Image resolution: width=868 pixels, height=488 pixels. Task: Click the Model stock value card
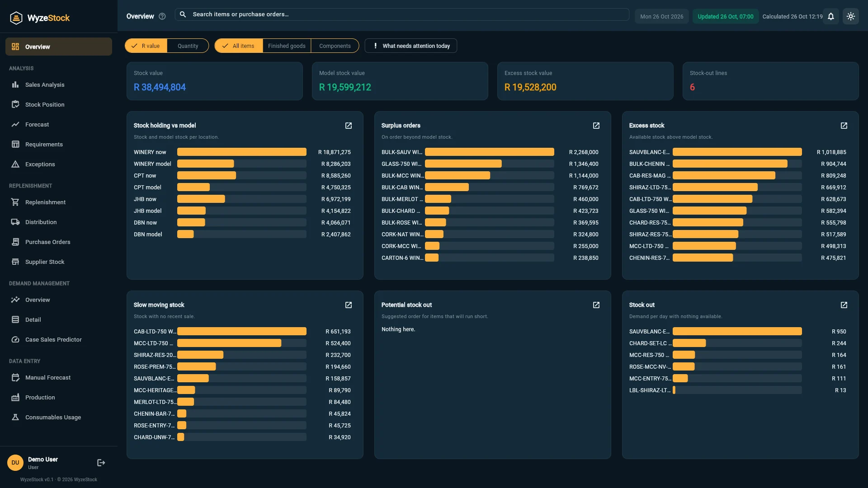coord(400,81)
